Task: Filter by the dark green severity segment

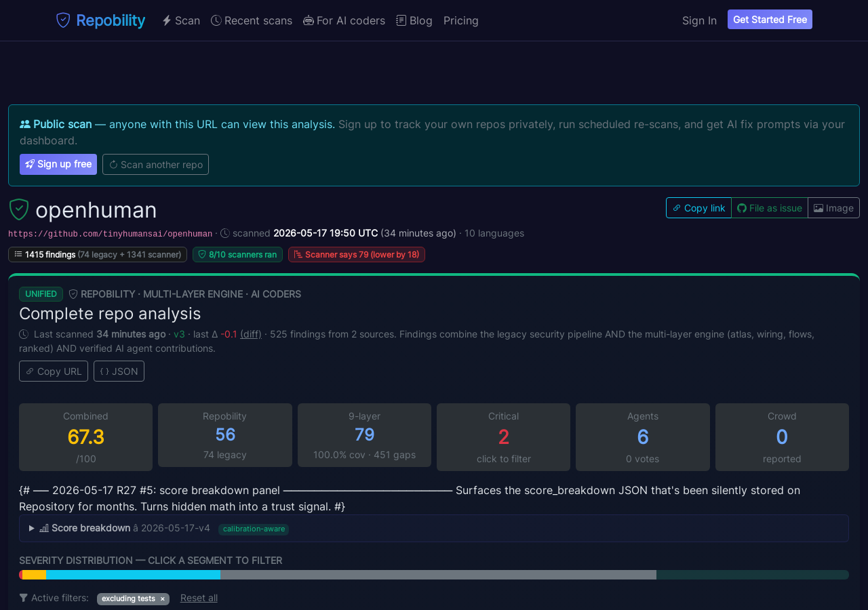Action: (753, 575)
